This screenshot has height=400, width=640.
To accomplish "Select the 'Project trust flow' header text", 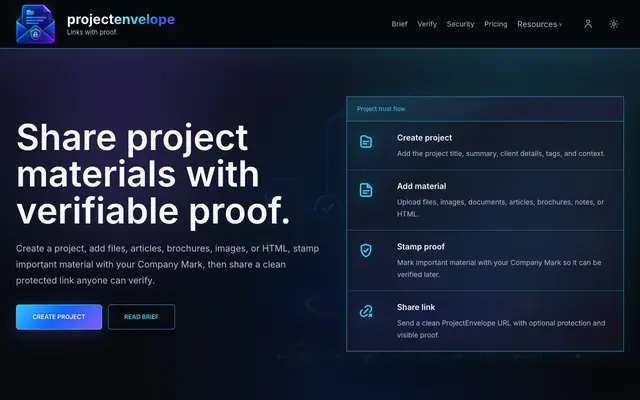I will [381, 109].
